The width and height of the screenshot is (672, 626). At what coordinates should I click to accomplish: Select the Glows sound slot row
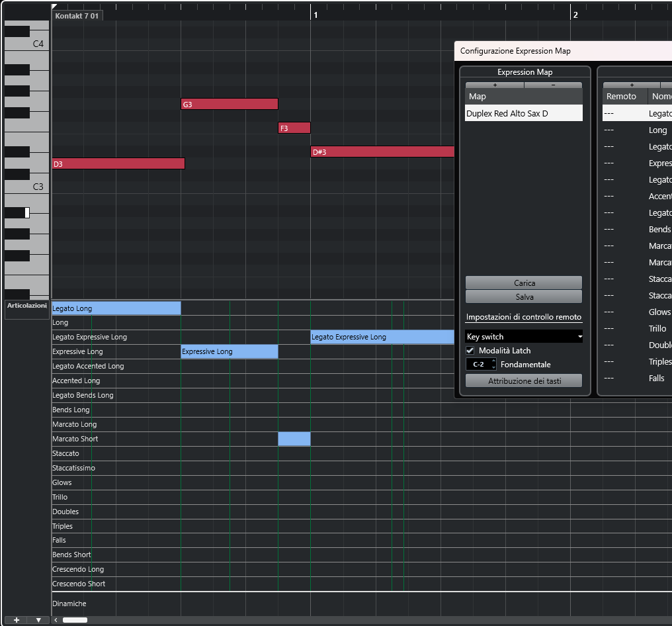click(638, 312)
